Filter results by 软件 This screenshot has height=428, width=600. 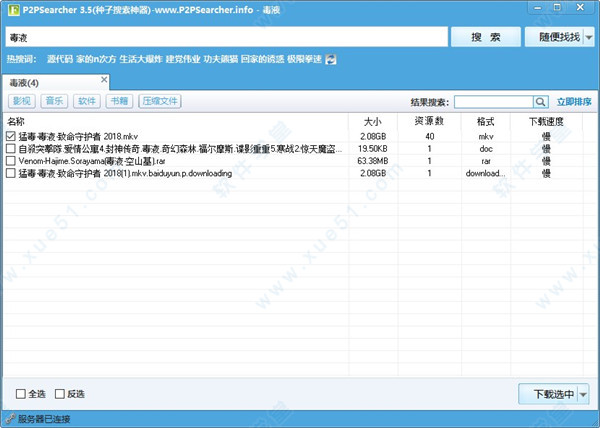tap(87, 101)
